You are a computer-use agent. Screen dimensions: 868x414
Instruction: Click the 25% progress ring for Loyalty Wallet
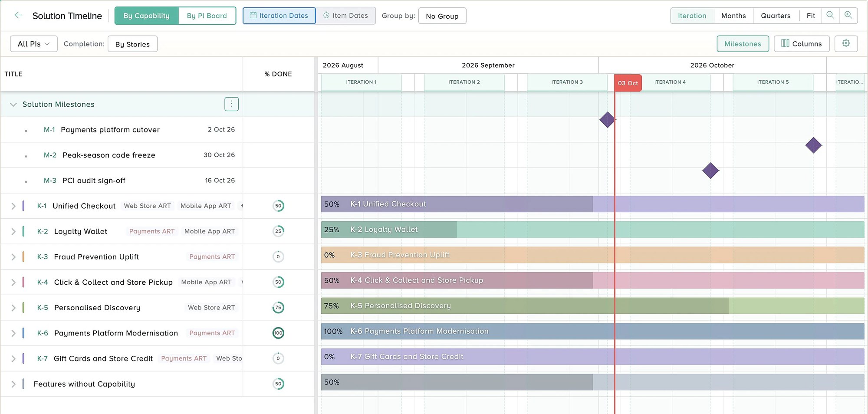[278, 231]
